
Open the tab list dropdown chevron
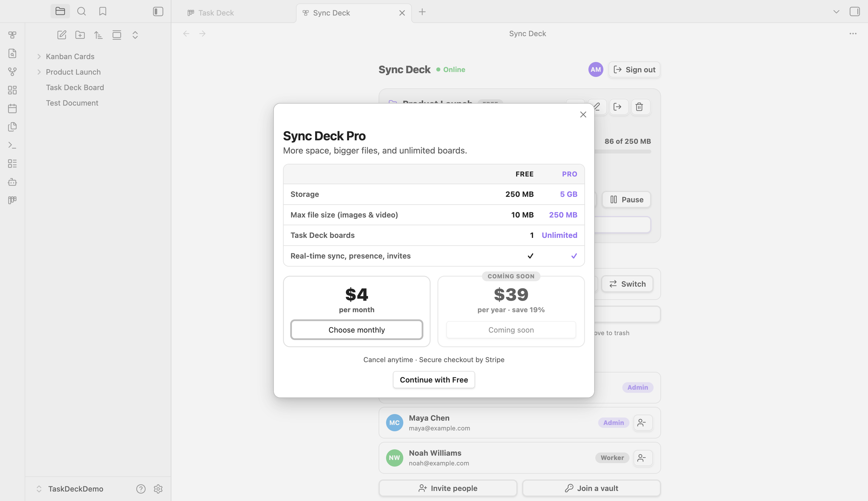[836, 12]
